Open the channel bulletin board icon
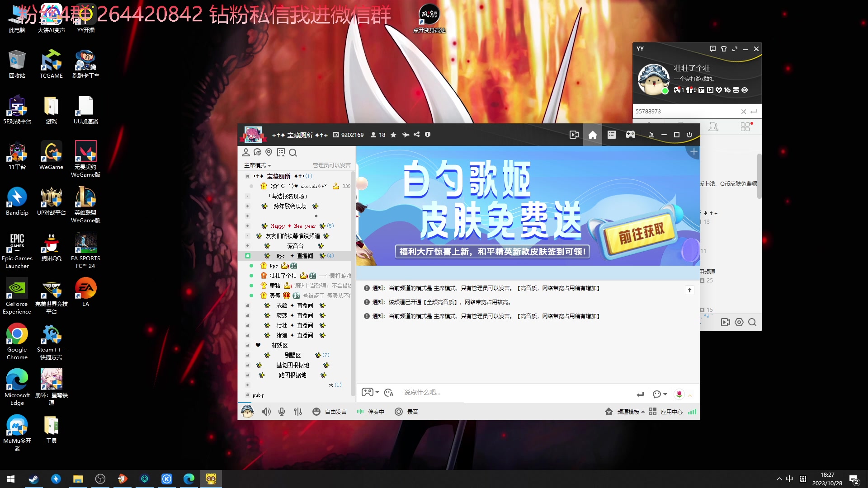This screenshot has width=868, height=488. coord(281,153)
